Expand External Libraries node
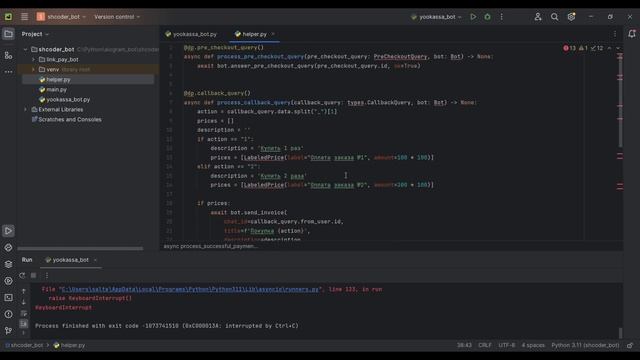This screenshot has height=360, width=640. coord(26,109)
